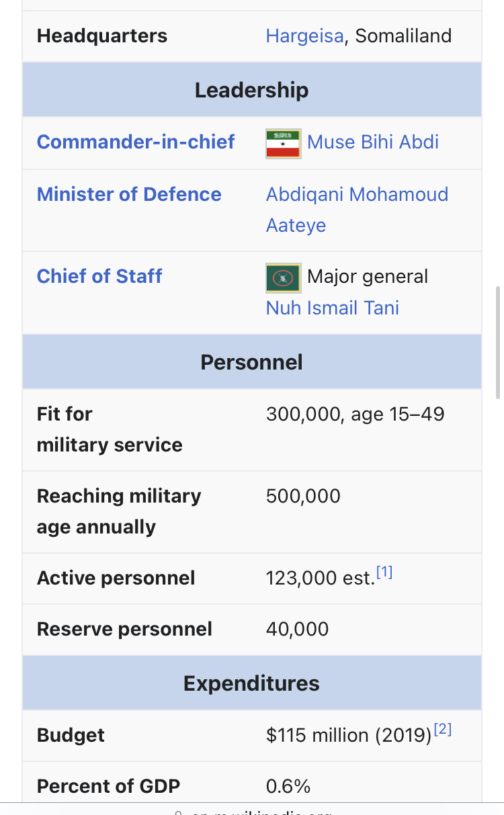Open citation [2] after $115 million (2019)

point(443,730)
